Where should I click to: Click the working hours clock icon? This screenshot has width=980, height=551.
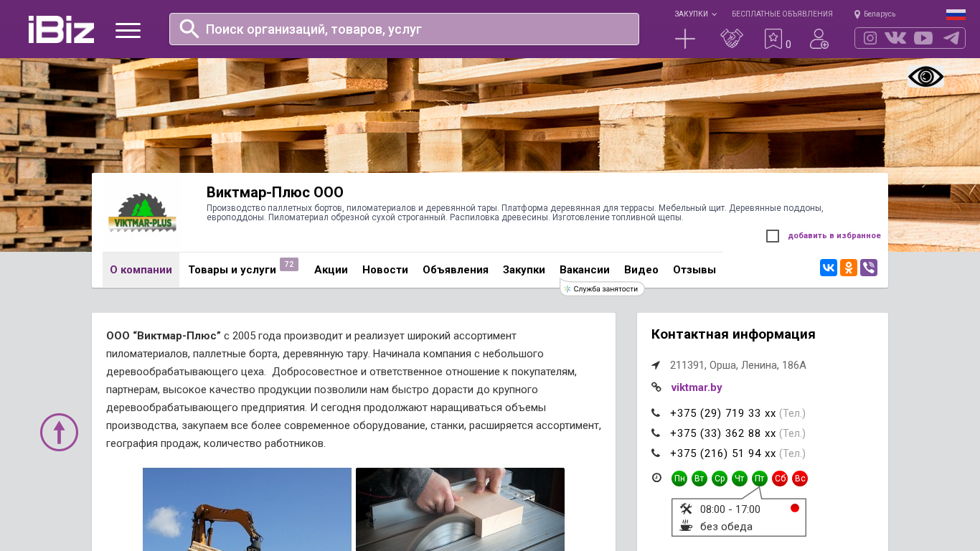(656, 478)
